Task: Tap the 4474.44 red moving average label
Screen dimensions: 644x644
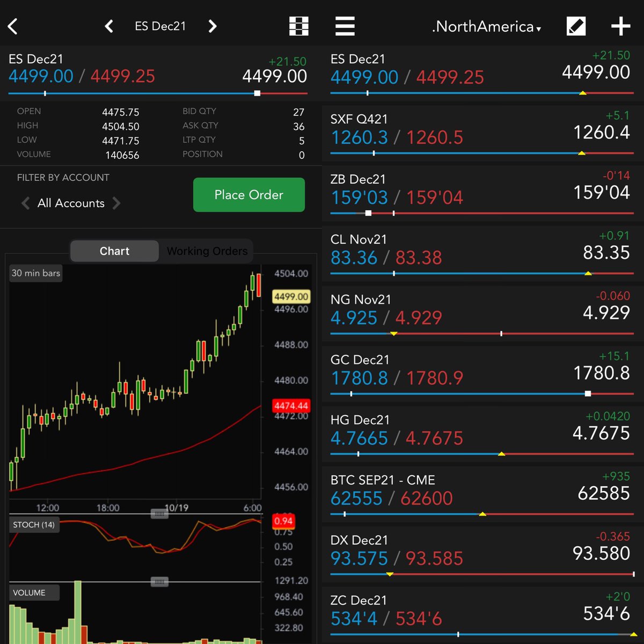Action: click(291, 406)
